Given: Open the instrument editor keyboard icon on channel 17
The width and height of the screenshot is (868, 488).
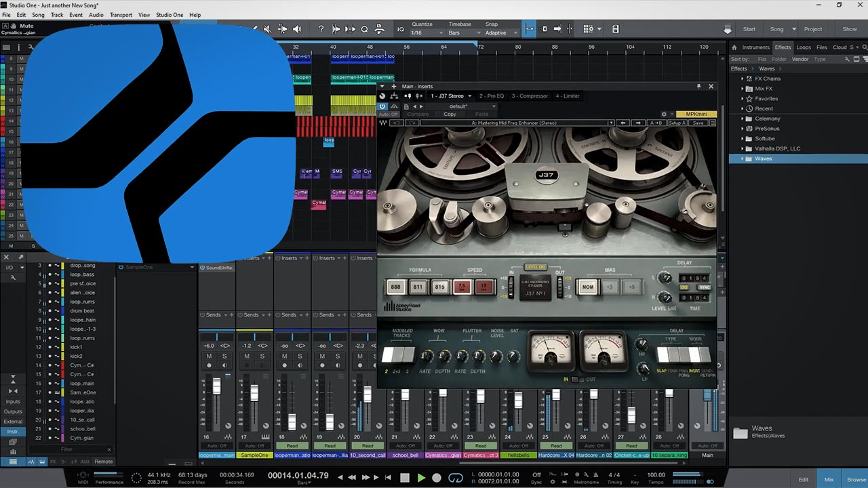Looking at the screenshot, I should point(264,437).
